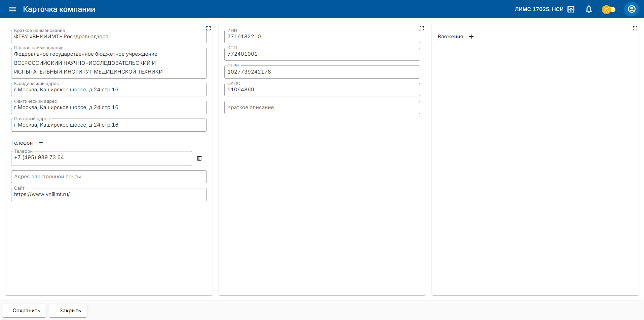Add an attachment next to Вложения
The image size is (644, 320).
pyautogui.click(x=471, y=37)
